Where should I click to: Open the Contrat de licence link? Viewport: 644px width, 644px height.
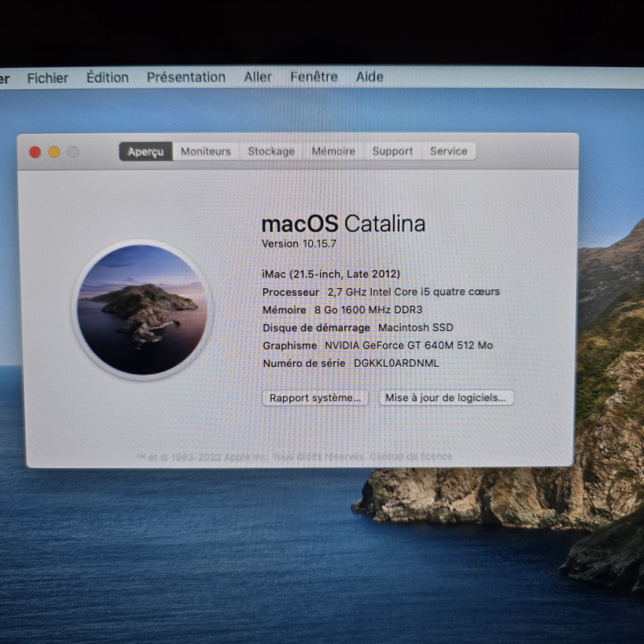pyautogui.click(x=411, y=456)
